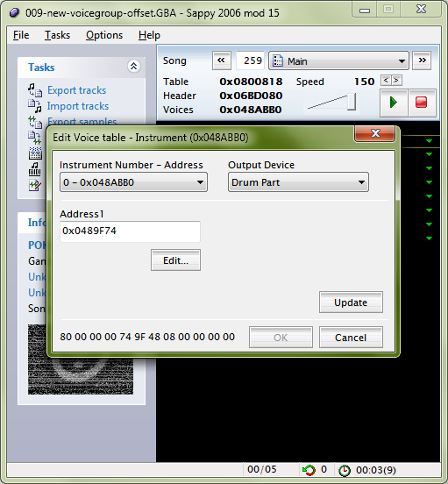Click the clock icon in status bar
Screen dimensions: 448x484
[x=345, y=471]
